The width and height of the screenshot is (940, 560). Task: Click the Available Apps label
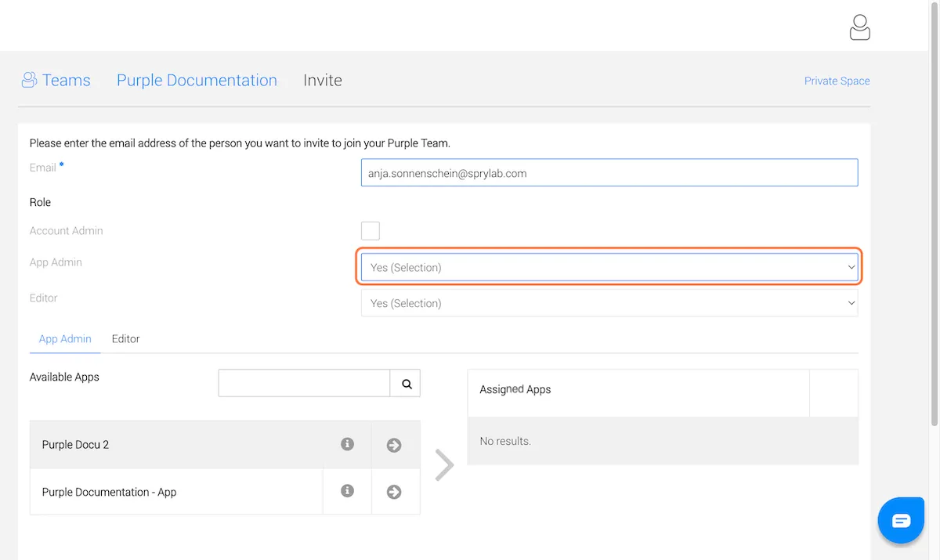(x=64, y=377)
